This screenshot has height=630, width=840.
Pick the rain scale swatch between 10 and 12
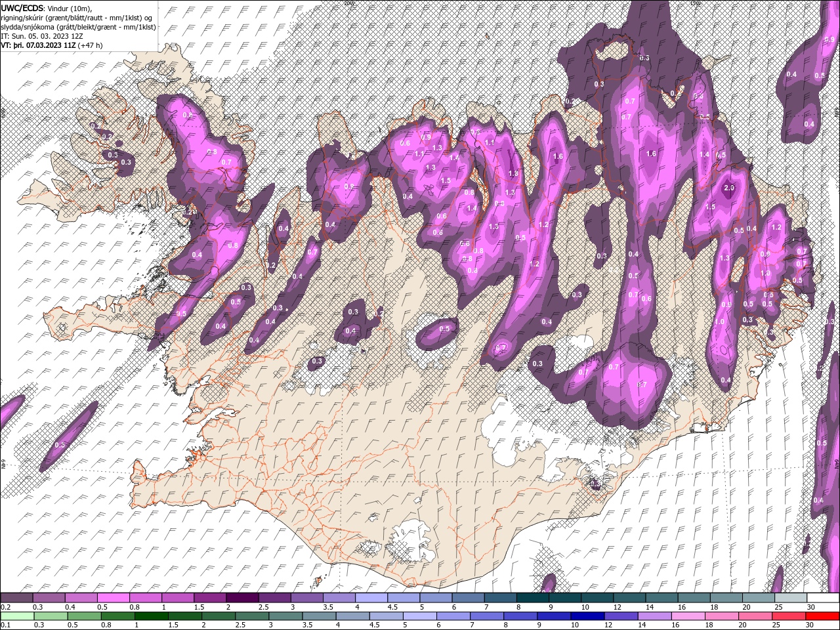coord(587,616)
